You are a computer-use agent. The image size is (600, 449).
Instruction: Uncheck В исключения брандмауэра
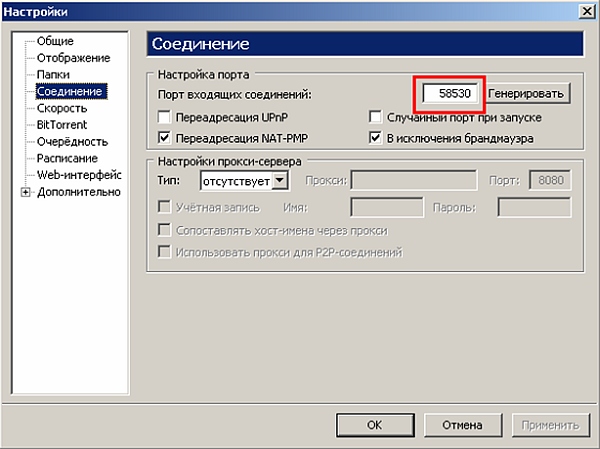(376, 137)
